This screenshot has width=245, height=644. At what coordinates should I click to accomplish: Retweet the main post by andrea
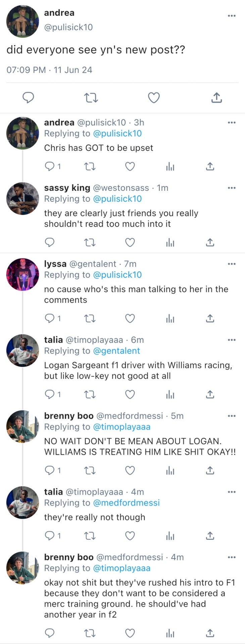pyautogui.click(x=90, y=98)
